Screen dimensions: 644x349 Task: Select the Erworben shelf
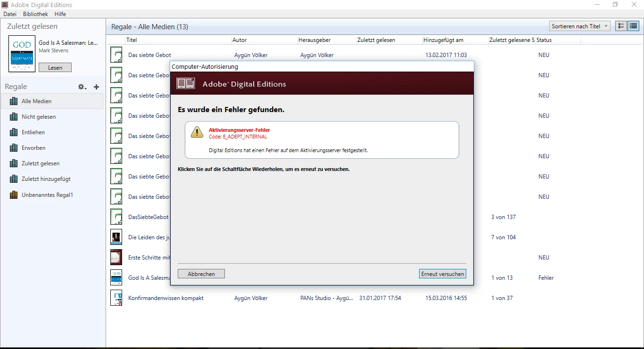[x=52, y=148]
